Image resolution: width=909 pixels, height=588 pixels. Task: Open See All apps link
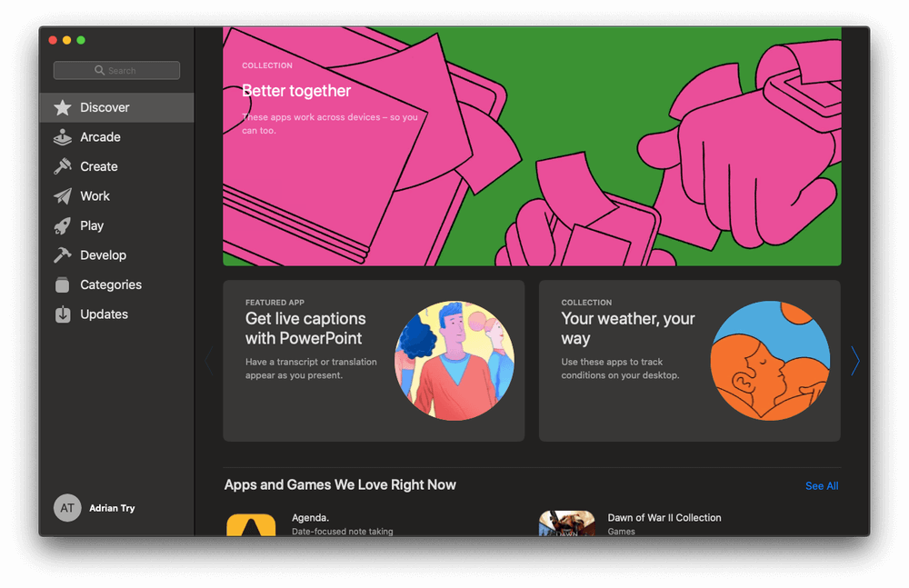821,486
